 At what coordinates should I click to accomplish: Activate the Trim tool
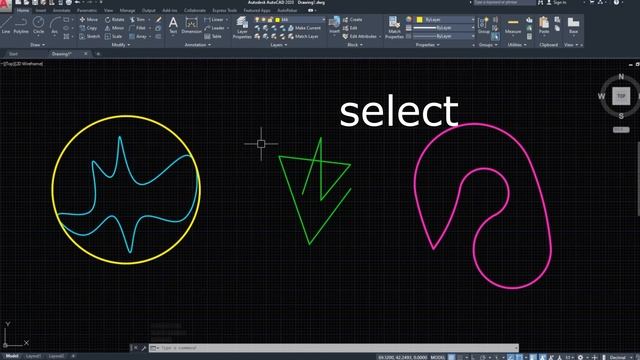pyautogui.click(x=138, y=20)
